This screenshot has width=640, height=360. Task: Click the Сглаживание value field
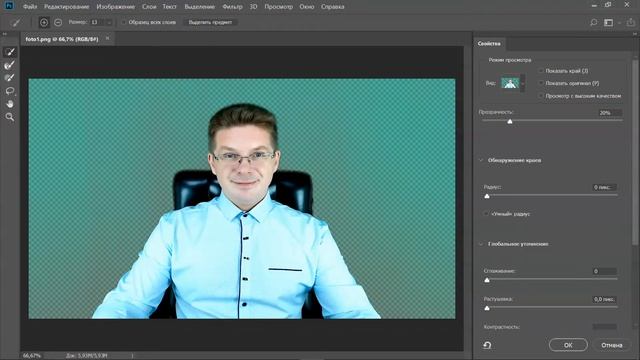tap(604, 271)
